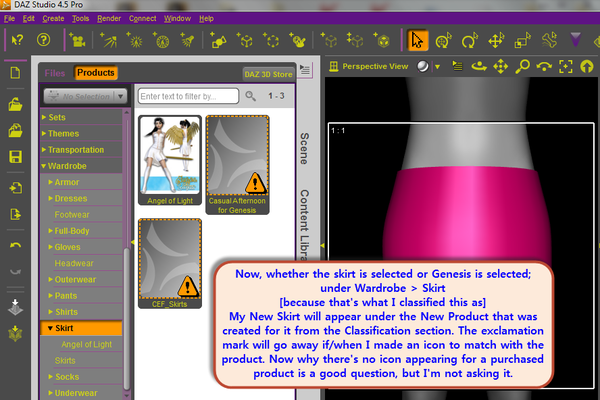Open draw style dropdown arrow
The width and height of the screenshot is (600, 400).
(x=437, y=67)
